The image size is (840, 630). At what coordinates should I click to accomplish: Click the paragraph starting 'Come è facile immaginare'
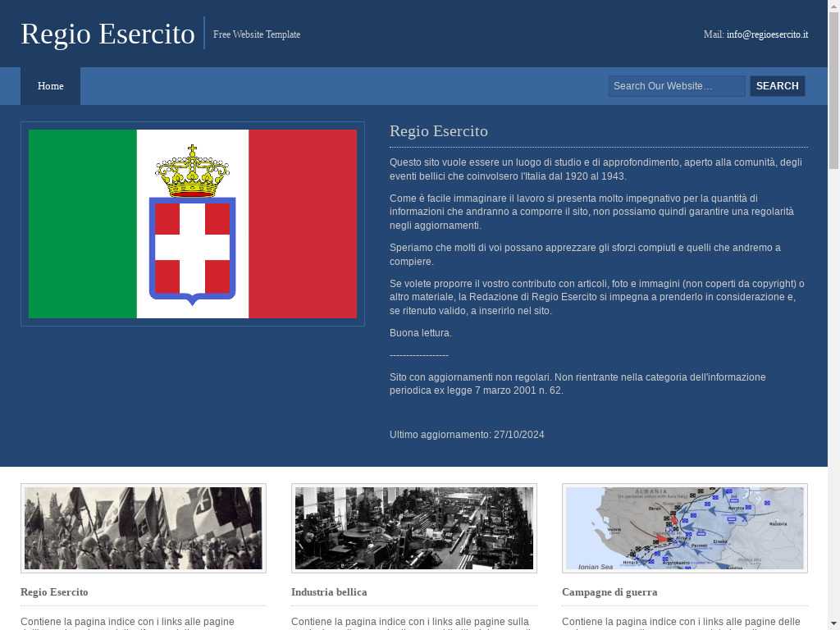[592, 212]
